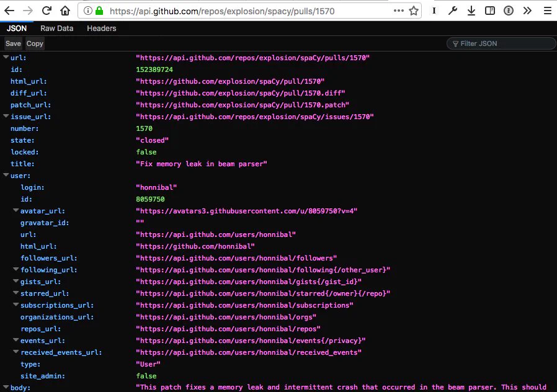Open the Headers tab

pos(102,29)
